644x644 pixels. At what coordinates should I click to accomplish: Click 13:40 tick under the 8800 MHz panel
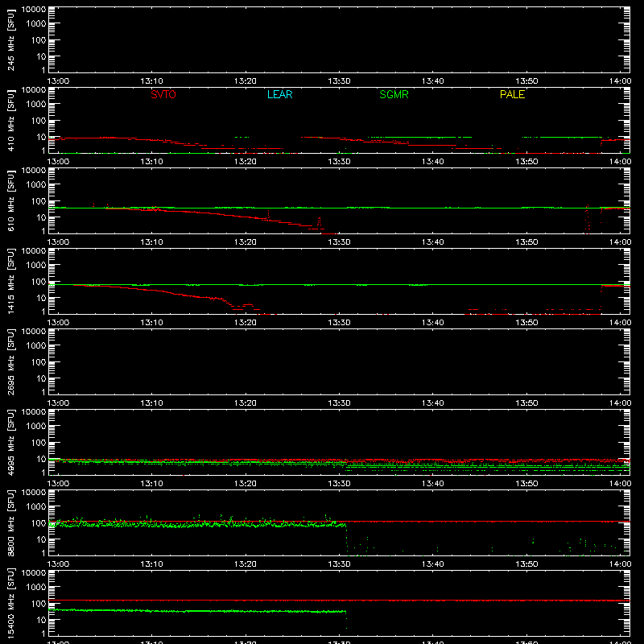click(433, 564)
